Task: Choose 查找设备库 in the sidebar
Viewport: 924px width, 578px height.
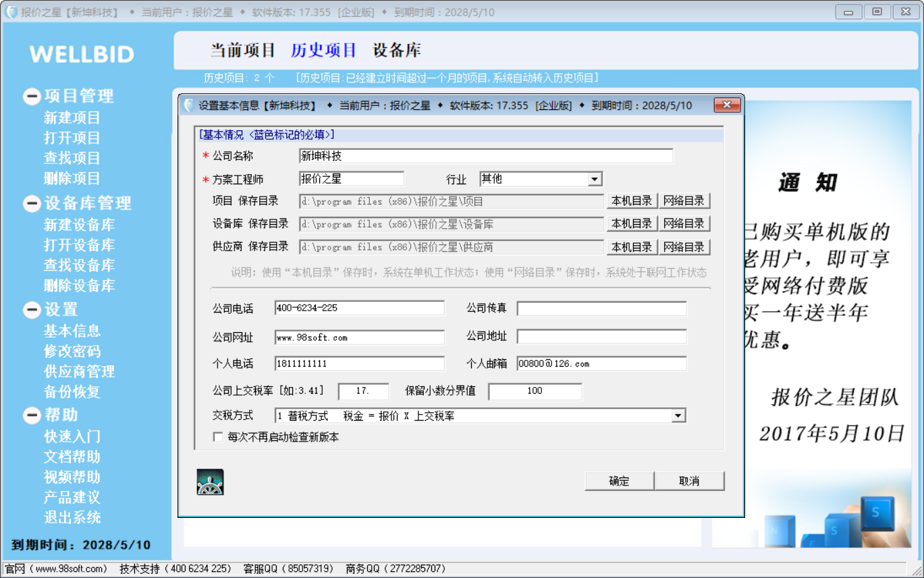Action: tap(80, 265)
